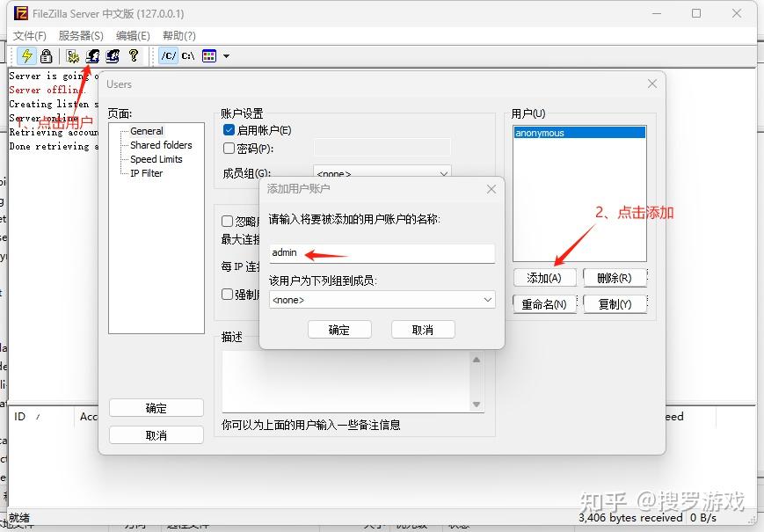The width and height of the screenshot is (764, 532).
Task: Open the 编辑(E) menu
Action: 133,35
